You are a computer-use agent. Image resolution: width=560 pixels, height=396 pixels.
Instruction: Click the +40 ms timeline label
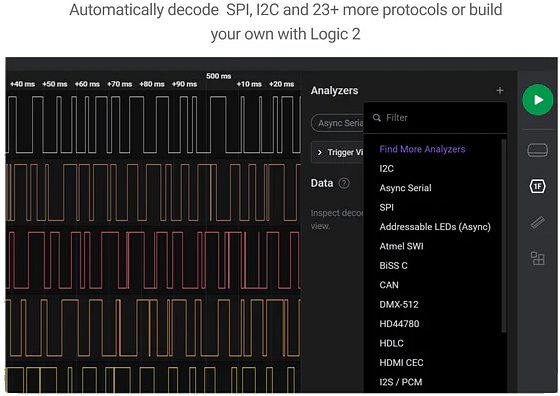pos(22,84)
